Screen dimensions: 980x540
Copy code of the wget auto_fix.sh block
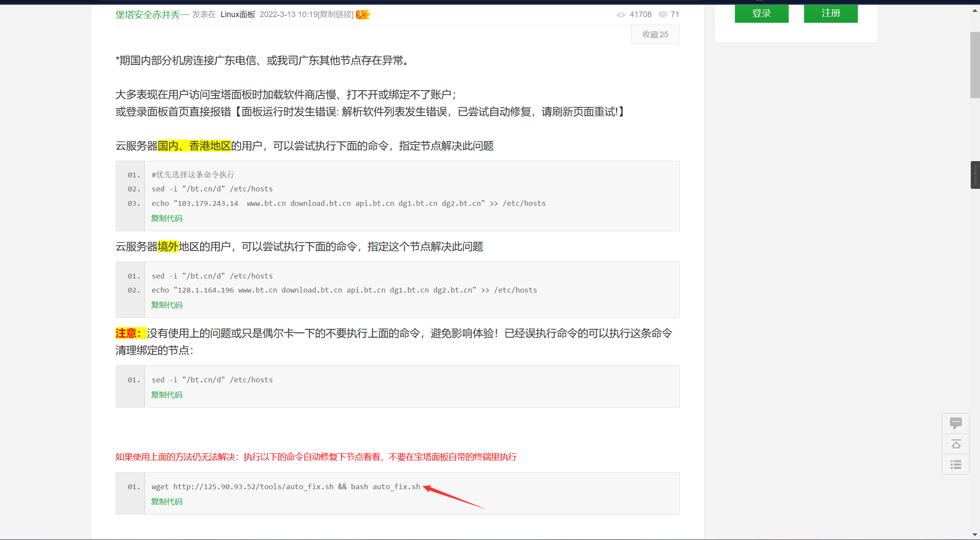click(167, 501)
